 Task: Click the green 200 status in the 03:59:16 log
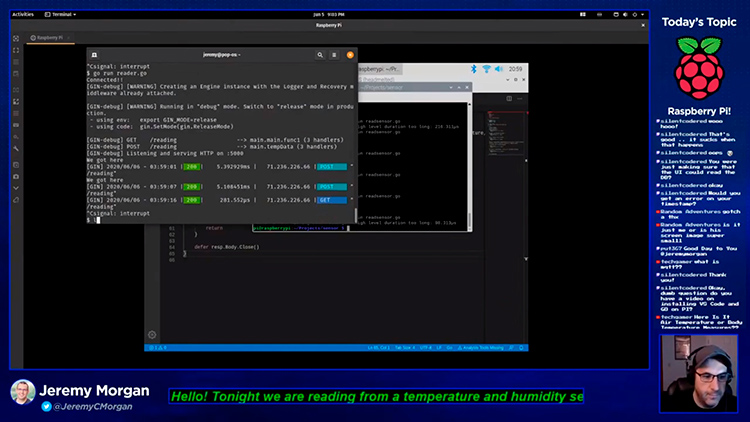192,200
